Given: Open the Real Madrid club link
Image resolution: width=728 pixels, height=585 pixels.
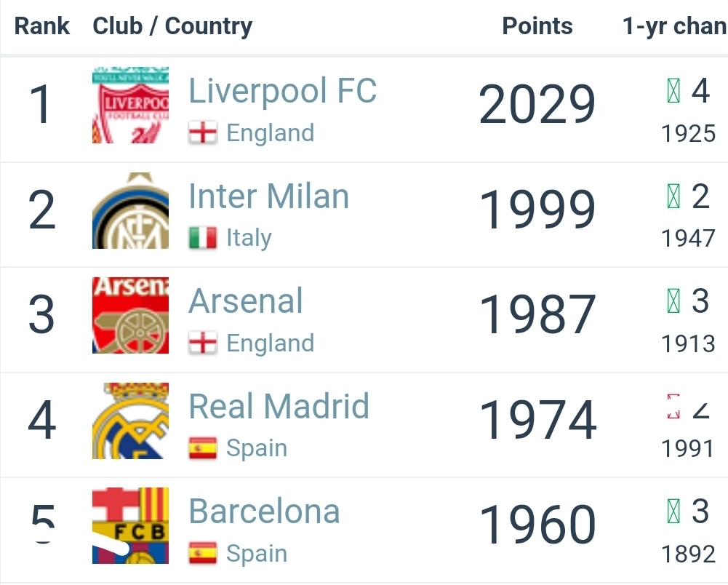Looking at the screenshot, I should 279,407.
